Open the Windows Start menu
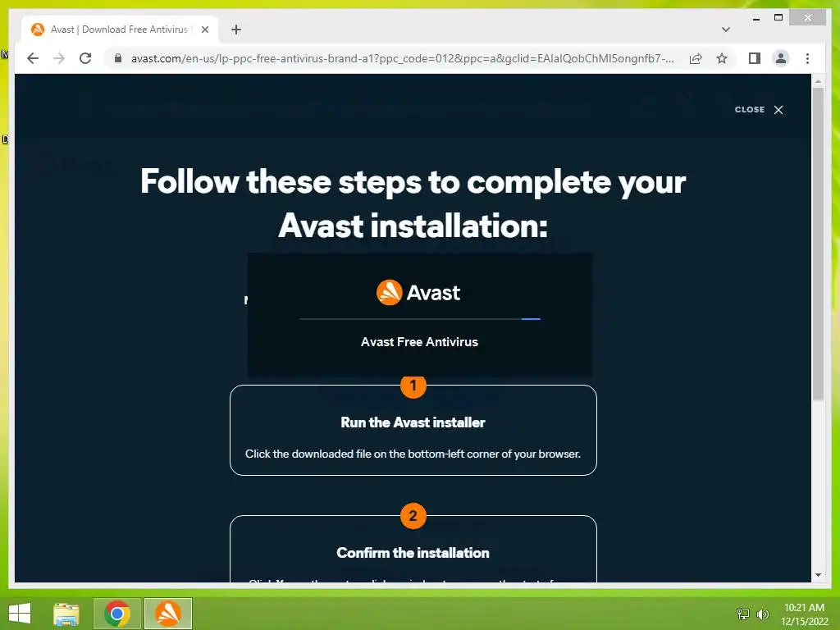 (20, 614)
